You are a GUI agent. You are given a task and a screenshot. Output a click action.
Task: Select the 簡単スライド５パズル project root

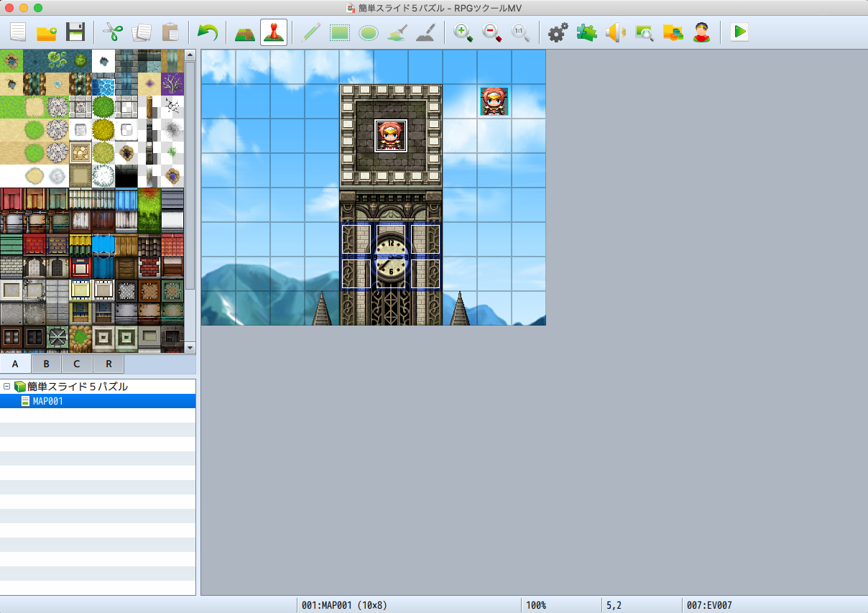tap(78, 387)
